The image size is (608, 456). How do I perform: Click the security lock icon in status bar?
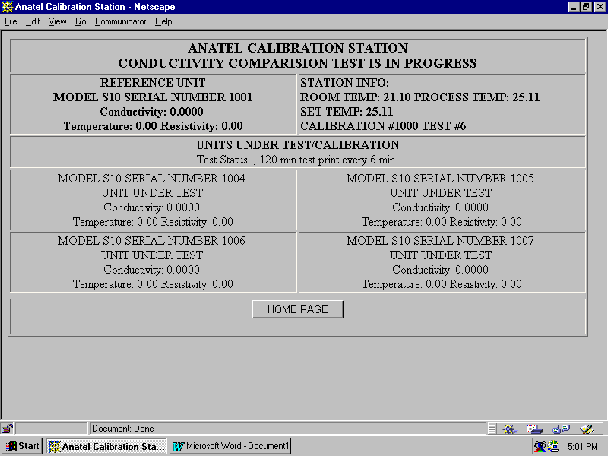(x=7, y=428)
